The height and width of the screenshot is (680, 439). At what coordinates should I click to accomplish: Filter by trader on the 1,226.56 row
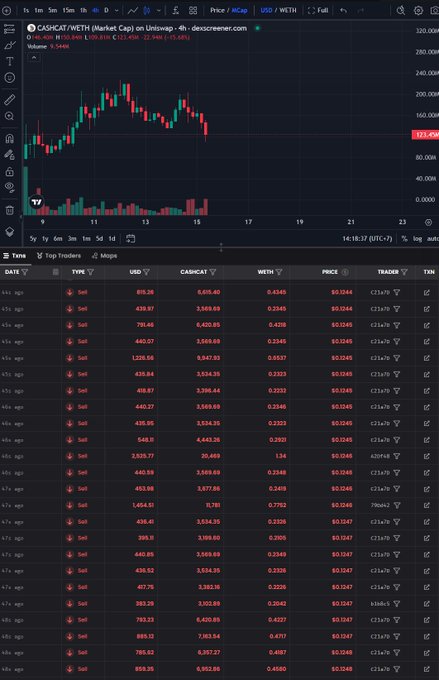[396, 358]
